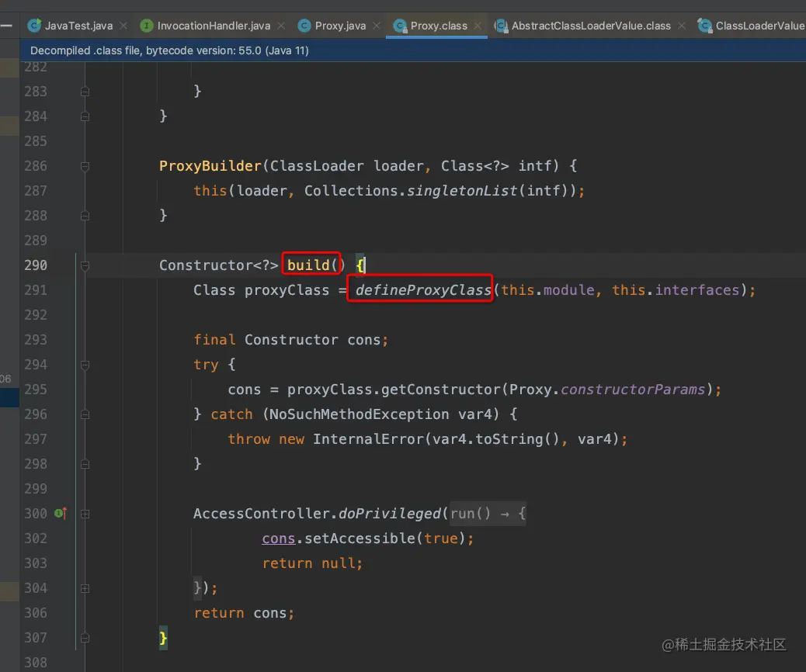Click the Proxy.java class icon
This screenshot has height=672, width=806.
[x=304, y=26]
